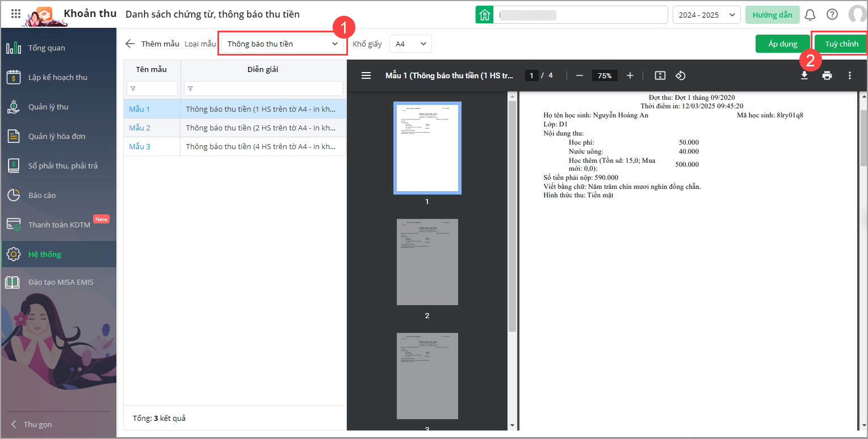Image resolution: width=868 pixels, height=439 pixels.
Task: Open Sổ phải thu, phải trả menu
Action: click(58, 166)
